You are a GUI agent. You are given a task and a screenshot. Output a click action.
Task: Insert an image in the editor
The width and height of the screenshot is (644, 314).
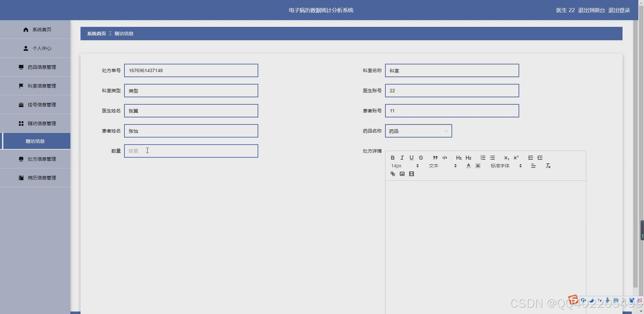[x=402, y=174]
